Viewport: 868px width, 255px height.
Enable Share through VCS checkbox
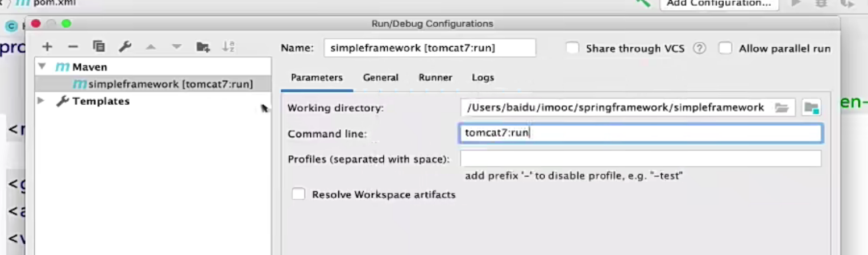tap(572, 48)
